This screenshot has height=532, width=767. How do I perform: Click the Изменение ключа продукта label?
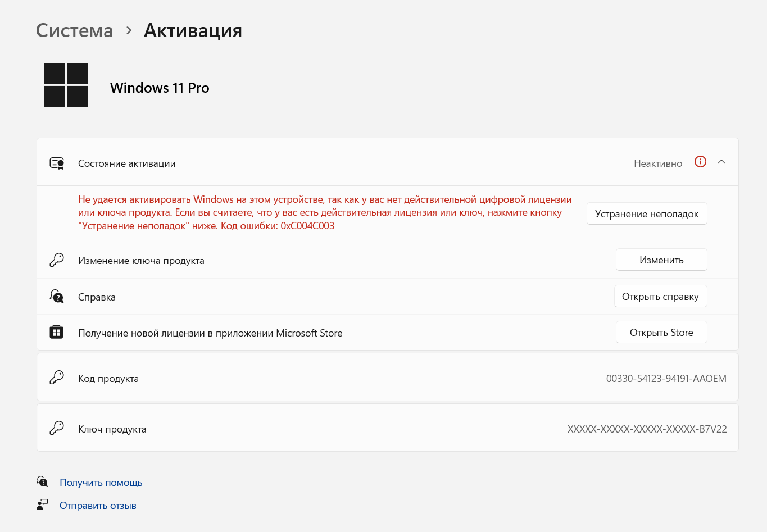(x=141, y=261)
